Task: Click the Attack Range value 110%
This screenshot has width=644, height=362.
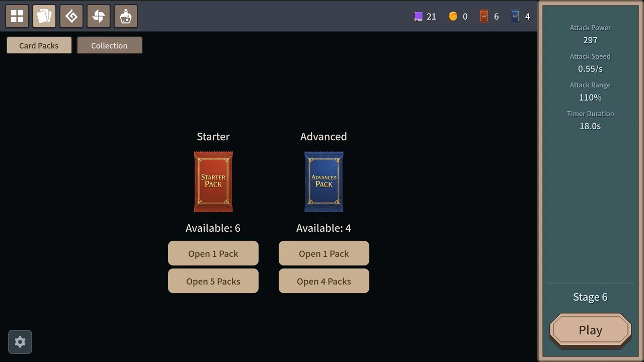Action: (590, 98)
